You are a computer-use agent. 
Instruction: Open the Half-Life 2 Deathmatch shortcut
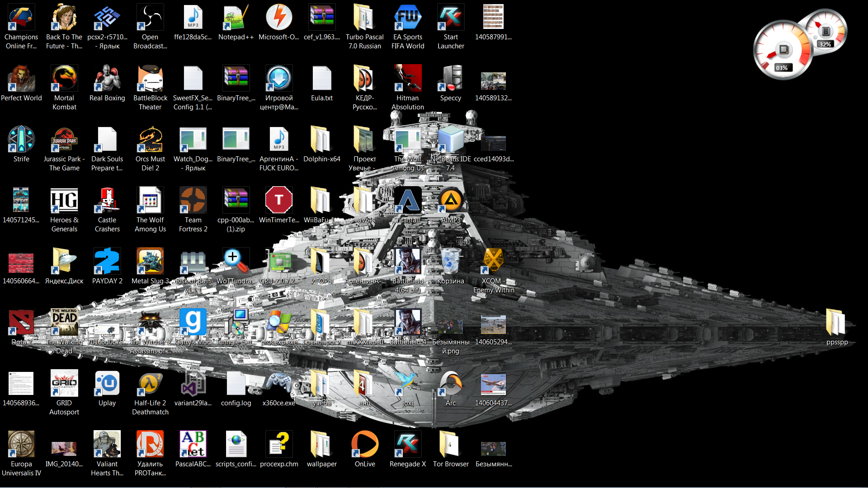[x=150, y=384]
